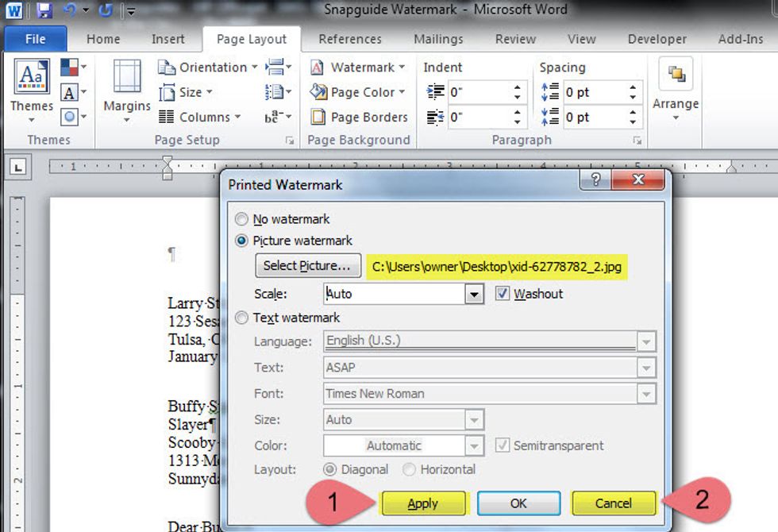Click the dialog Help question mark icon
This screenshot has height=532, width=778.
(595, 180)
